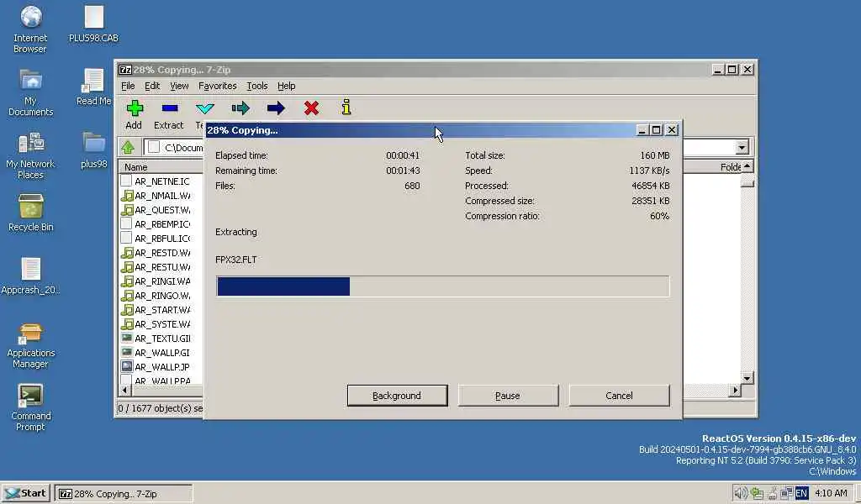Open the File menu
Image resolution: width=861 pixels, height=504 pixels.
pyautogui.click(x=128, y=86)
